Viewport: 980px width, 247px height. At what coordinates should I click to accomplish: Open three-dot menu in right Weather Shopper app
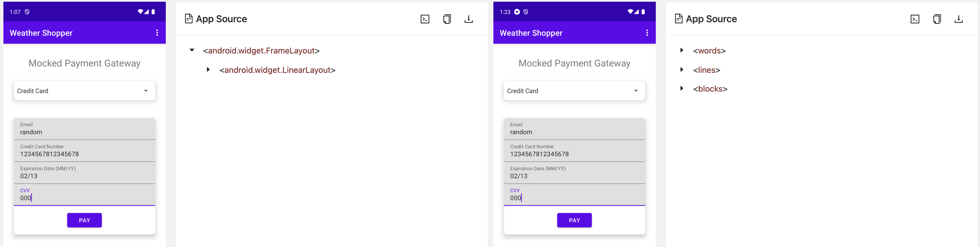point(647,33)
